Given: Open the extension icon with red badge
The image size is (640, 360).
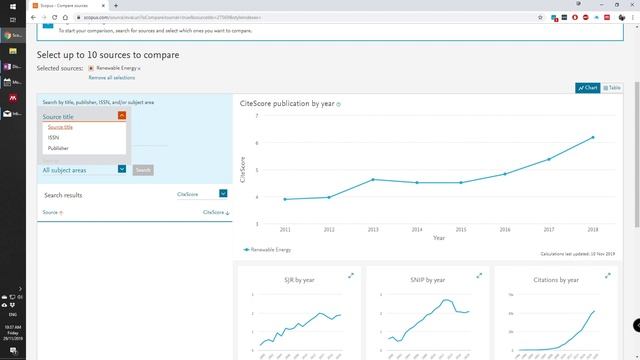Looking at the screenshot, I should (x=554, y=18).
